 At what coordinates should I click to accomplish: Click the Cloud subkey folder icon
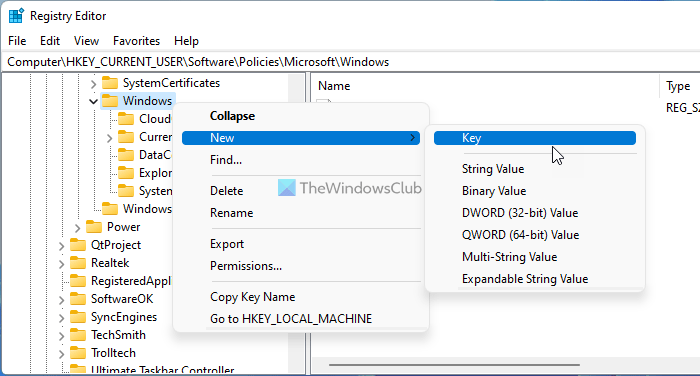click(126, 119)
